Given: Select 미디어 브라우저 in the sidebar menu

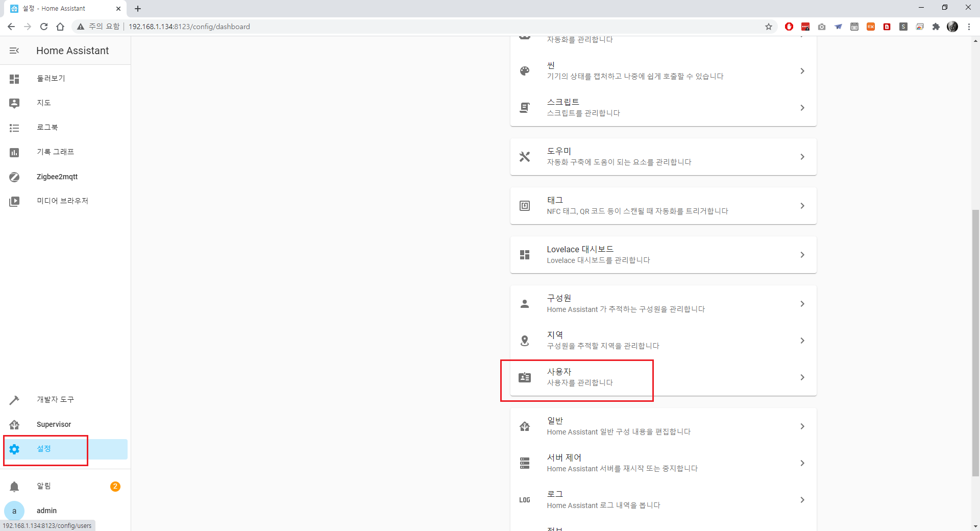Looking at the screenshot, I should tap(63, 201).
